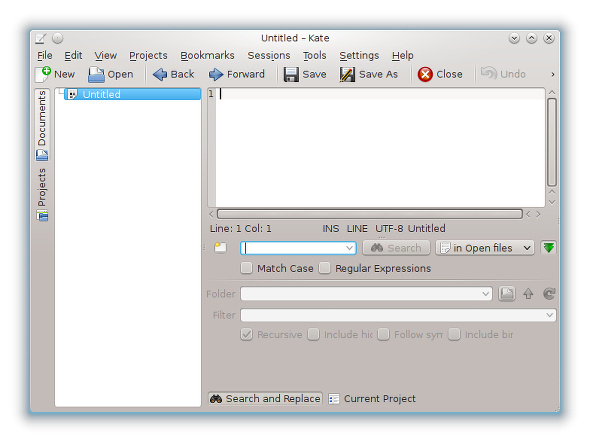The image size is (590, 442).
Task: Enable the Match Case checkbox
Action: pyautogui.click(x=246, y=268)
